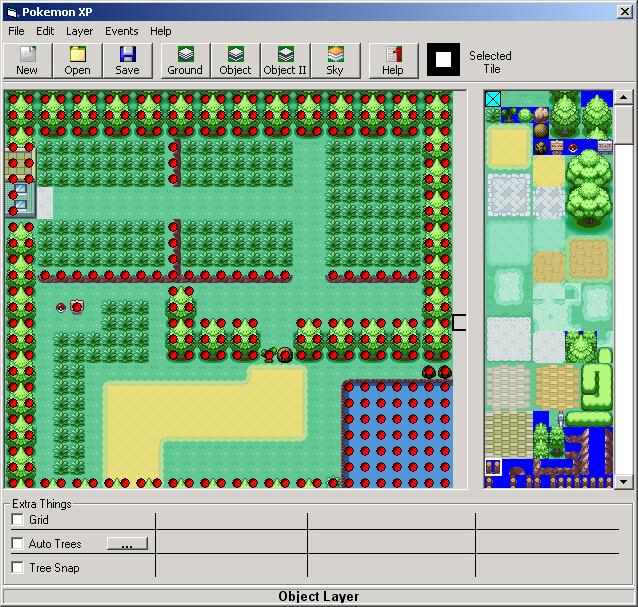
Task: Click the New map toolbar button
Action: coord(27,61)
